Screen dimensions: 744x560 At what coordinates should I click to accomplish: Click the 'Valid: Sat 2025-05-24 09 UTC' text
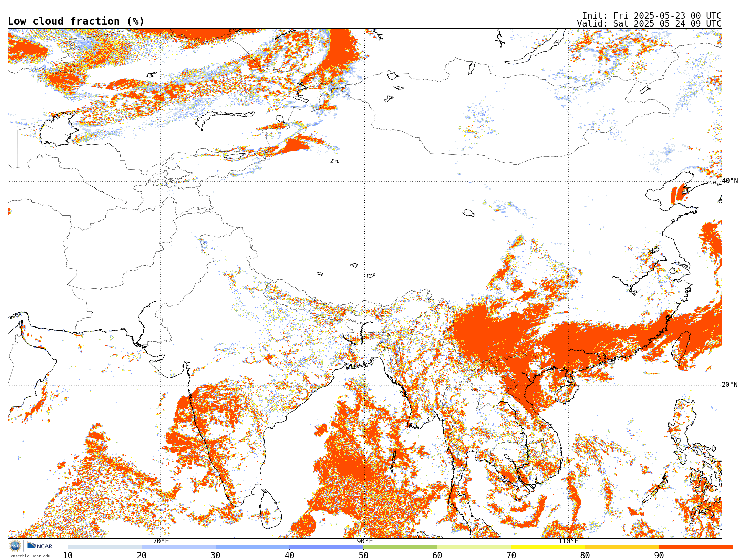point(649,24)
